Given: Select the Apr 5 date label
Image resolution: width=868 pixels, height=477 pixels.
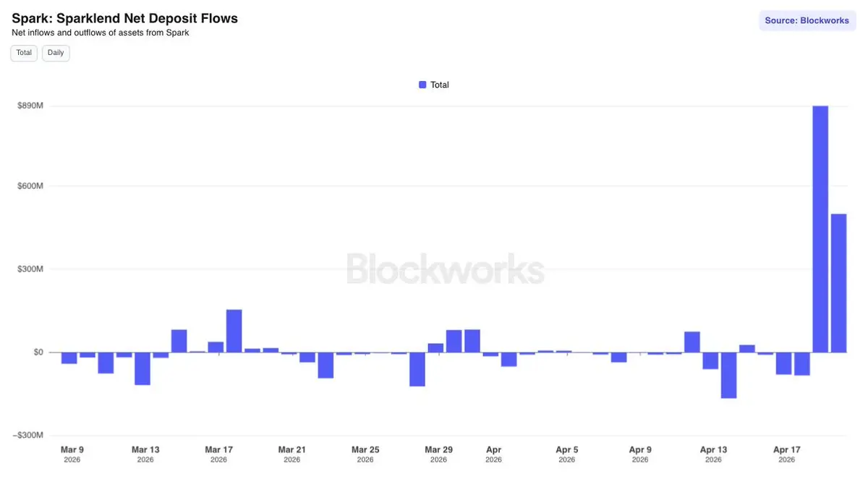Looking at the screenshot, I should pyautogui.click(x=566, y=450).
